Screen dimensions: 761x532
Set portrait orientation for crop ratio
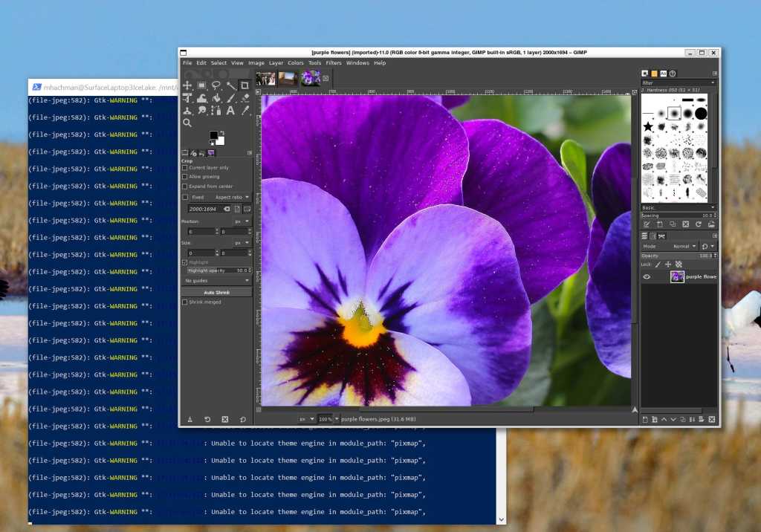(x=237, y=210)
